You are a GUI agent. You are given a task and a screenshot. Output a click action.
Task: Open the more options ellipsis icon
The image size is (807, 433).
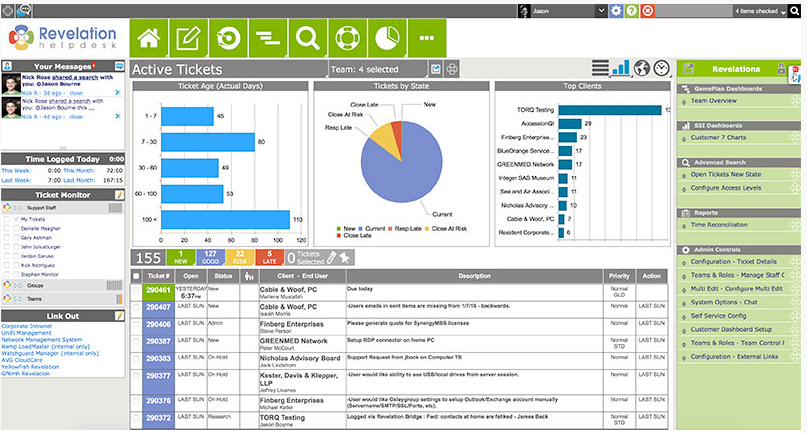point(427,38)
